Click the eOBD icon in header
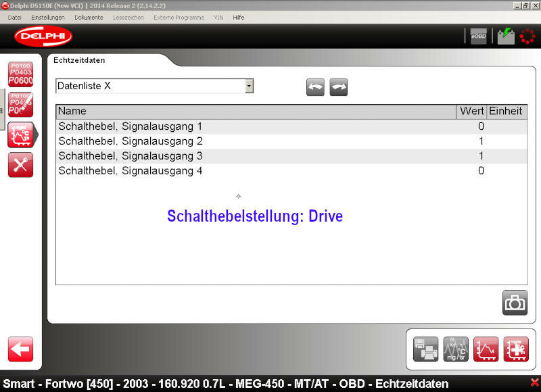Image resolution: width=541 pixels, height=392 pixels. tap(479, 36)
